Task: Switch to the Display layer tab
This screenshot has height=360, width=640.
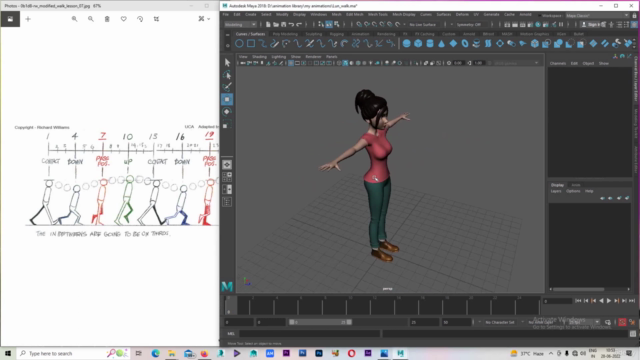Action: coord(557,185)
